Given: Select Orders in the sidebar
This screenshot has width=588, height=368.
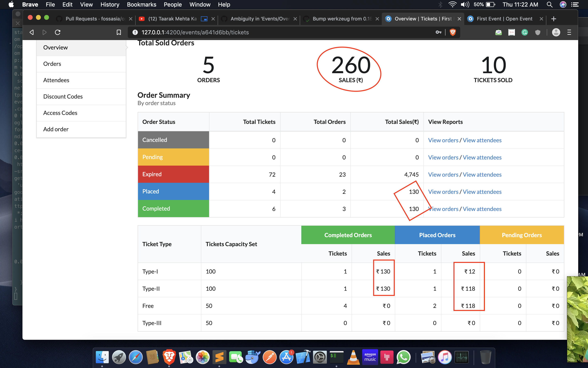Looking at the screenshot, I should tap(81, 64).
